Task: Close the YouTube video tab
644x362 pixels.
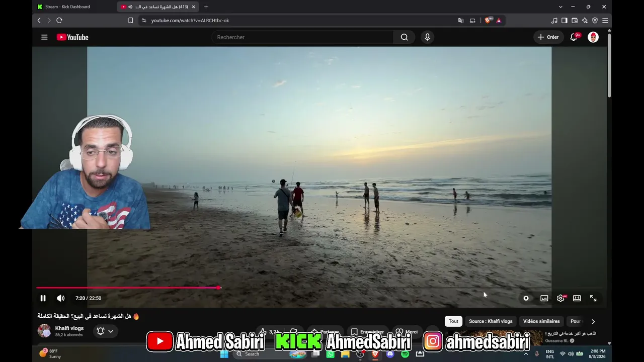Action: (193, 7)
